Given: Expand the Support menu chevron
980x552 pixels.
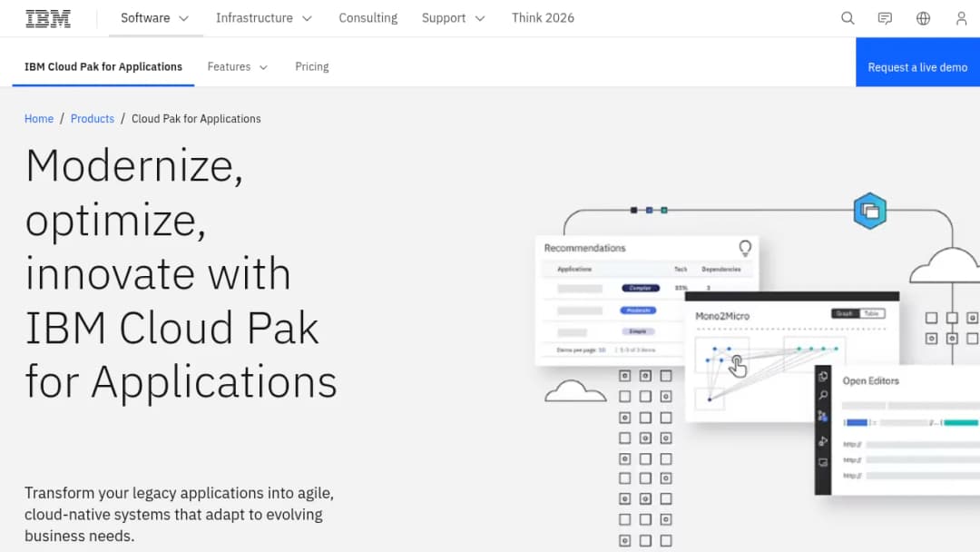Looking at the screenshot, I should click(x=480, y=19).
